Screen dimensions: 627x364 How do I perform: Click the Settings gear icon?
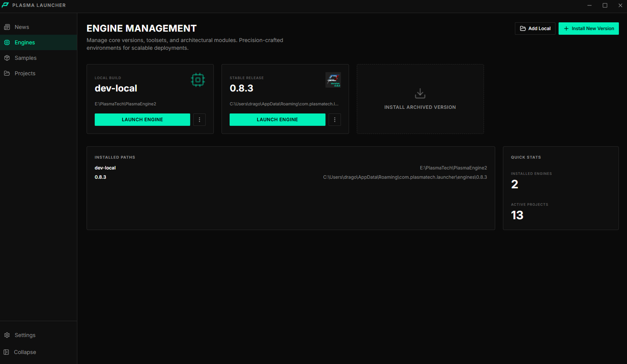[x=7, y=335]
